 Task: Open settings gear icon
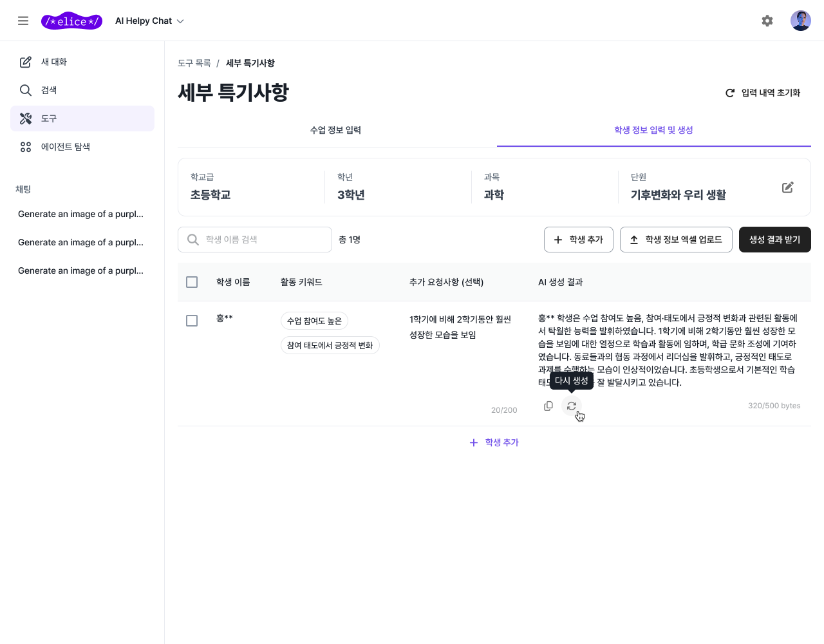(767, 21)
